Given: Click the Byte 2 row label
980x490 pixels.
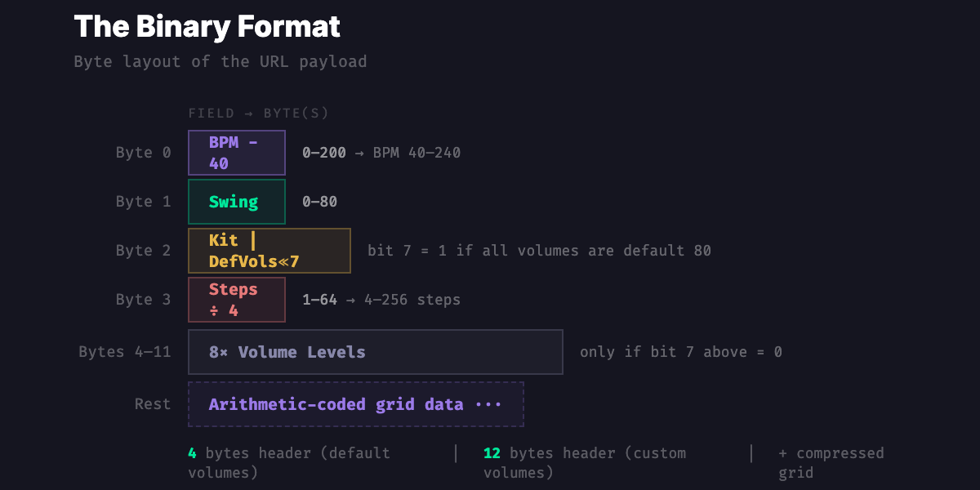Looking at the screenshot, I should point(143,250).
